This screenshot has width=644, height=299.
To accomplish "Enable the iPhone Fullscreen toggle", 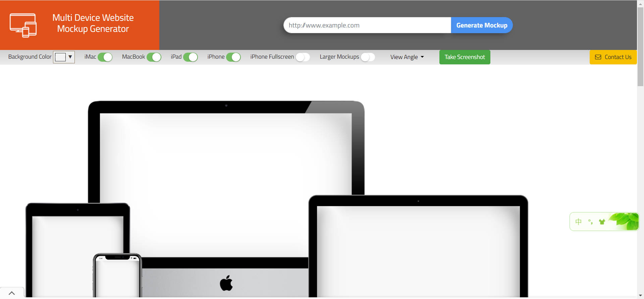I will coord(303,57).
